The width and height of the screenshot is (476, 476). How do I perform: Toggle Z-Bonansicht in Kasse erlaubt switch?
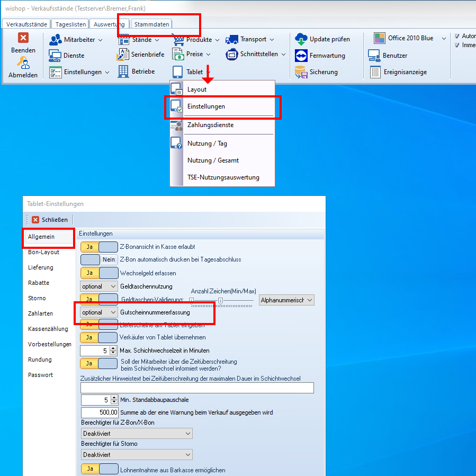[x=99, y=246]
